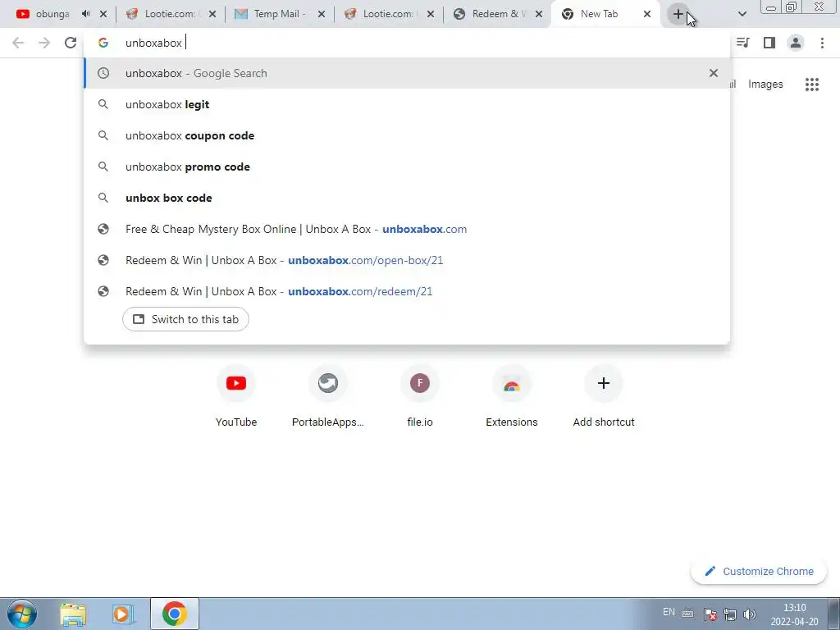The width and height of the screenshot is (840, 630).
Task: Open the unboxabox.com/redeem/21 suggestion
Action: click(407, 291)
